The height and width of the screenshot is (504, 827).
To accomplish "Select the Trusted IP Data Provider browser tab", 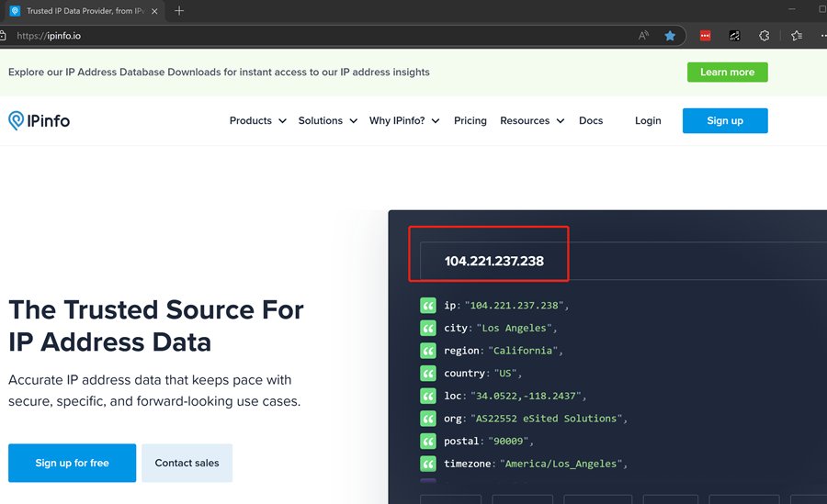I will click(85, 11).
